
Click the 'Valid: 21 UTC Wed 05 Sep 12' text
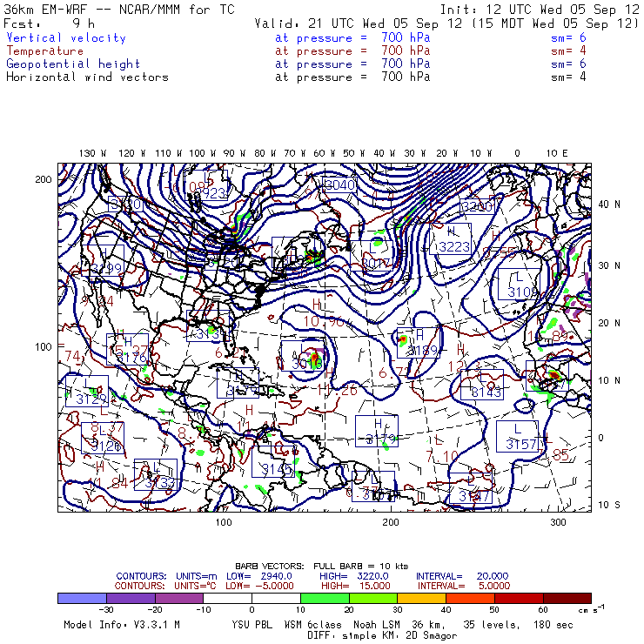pyautogui.click(x=359, y=23)
